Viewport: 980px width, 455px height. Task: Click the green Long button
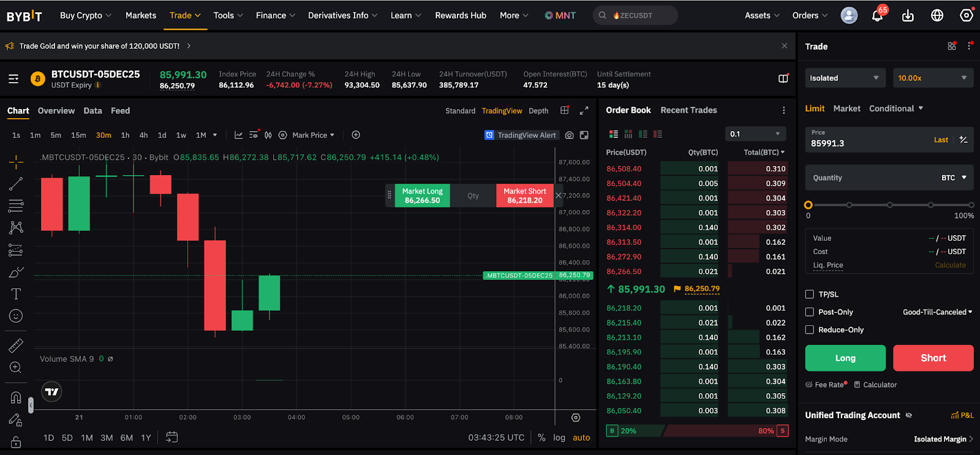(845, 358)
